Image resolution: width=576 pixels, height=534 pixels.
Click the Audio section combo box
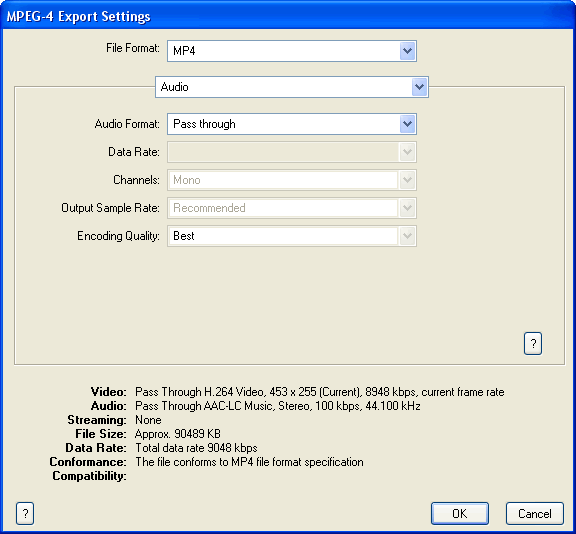pos(292,87)
